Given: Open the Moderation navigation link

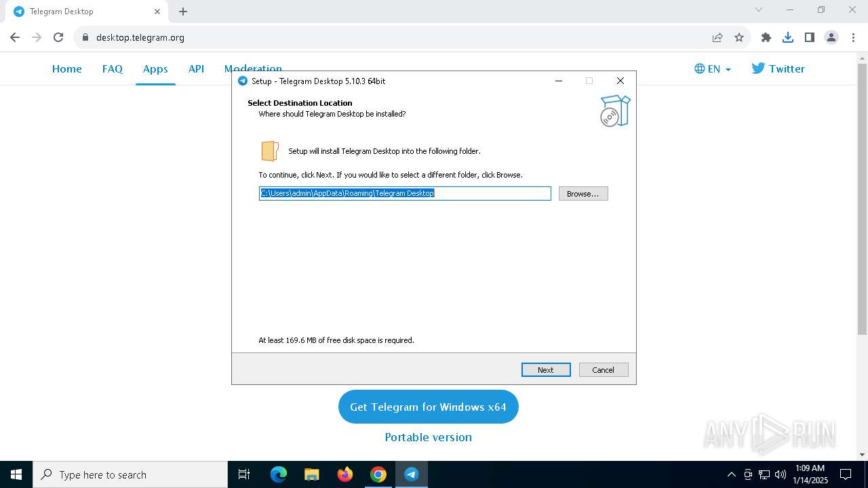Looking at the screenshot, I should click(x=253, y=68).
